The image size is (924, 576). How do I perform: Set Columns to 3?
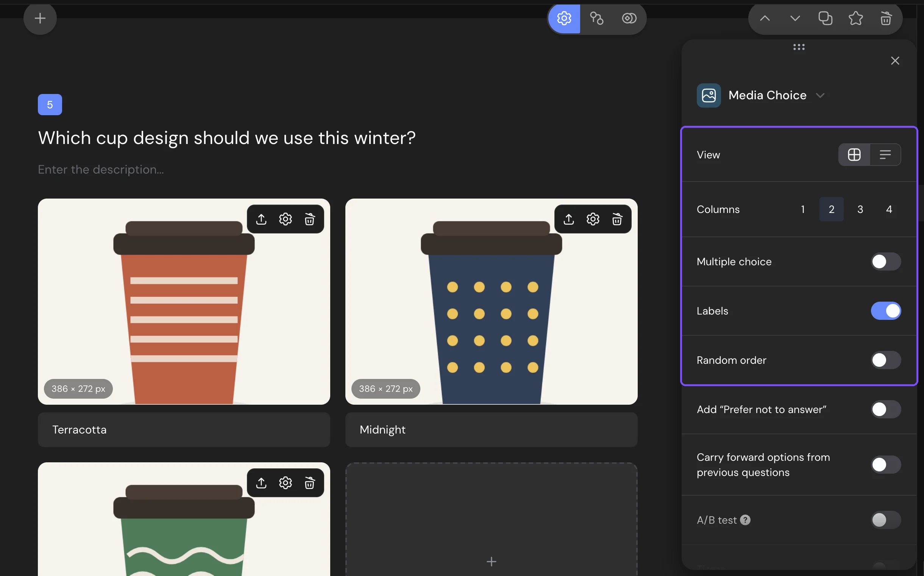pyautogui.click(x=860, y=209)
